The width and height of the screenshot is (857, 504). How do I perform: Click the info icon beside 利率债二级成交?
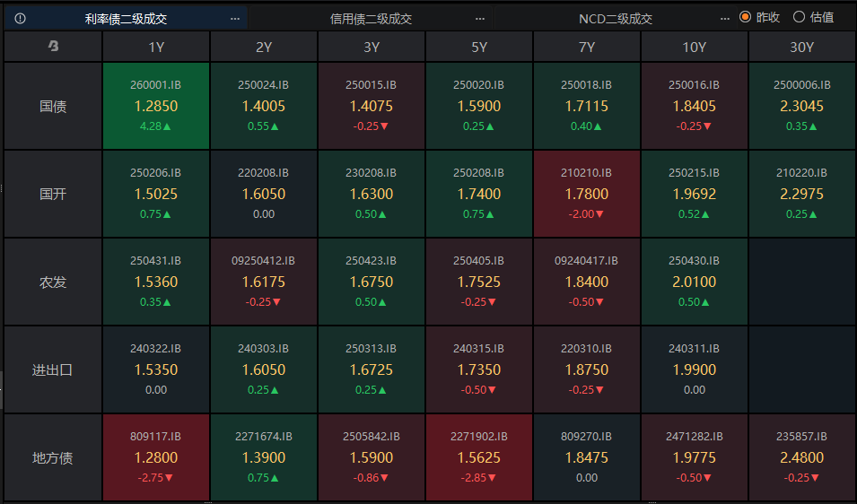[21, 18]
